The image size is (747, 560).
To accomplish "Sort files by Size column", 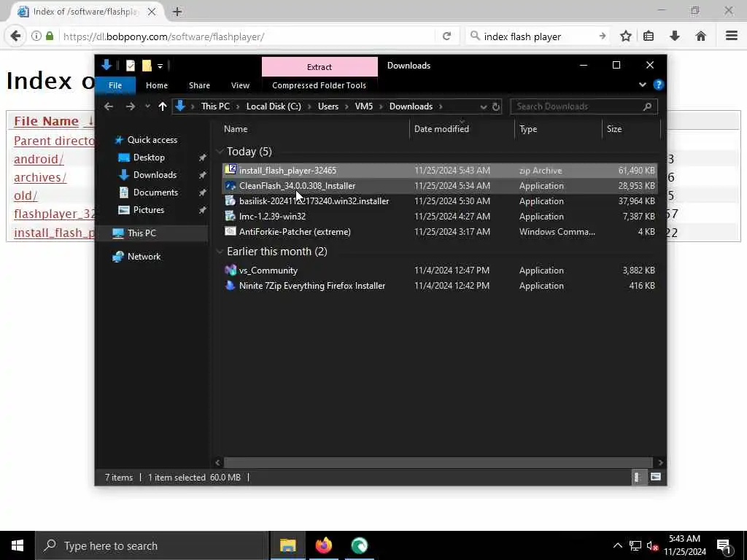I will [614, 129].
